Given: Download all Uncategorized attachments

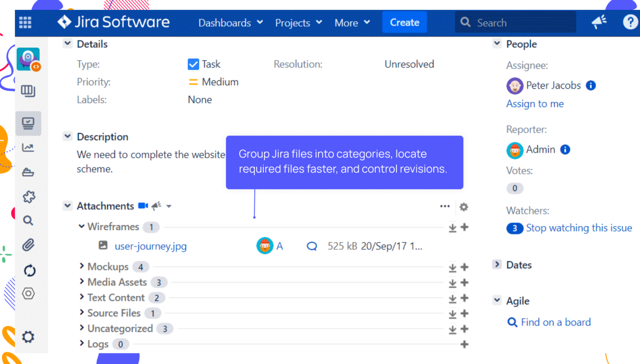Looking at the screenshot, I should pyautogui.click(x=453, y=329).
